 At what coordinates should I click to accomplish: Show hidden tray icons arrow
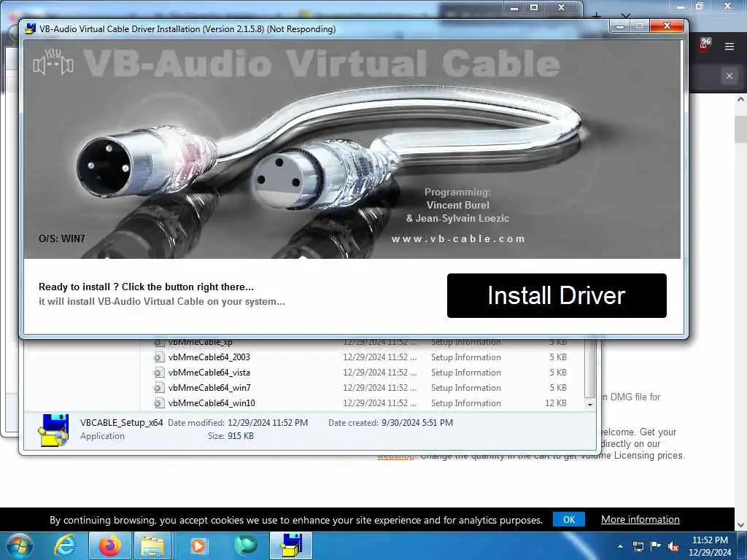point(620,546)
